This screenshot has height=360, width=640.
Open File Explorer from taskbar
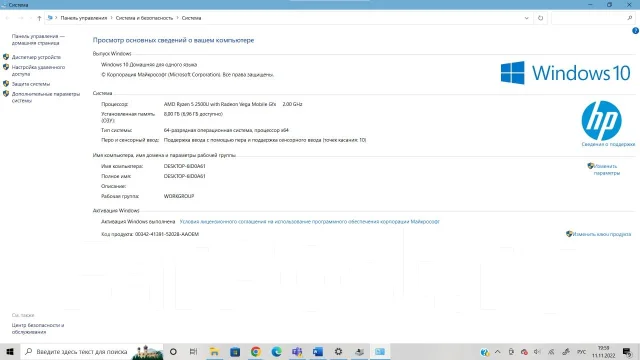coord(214,351)
